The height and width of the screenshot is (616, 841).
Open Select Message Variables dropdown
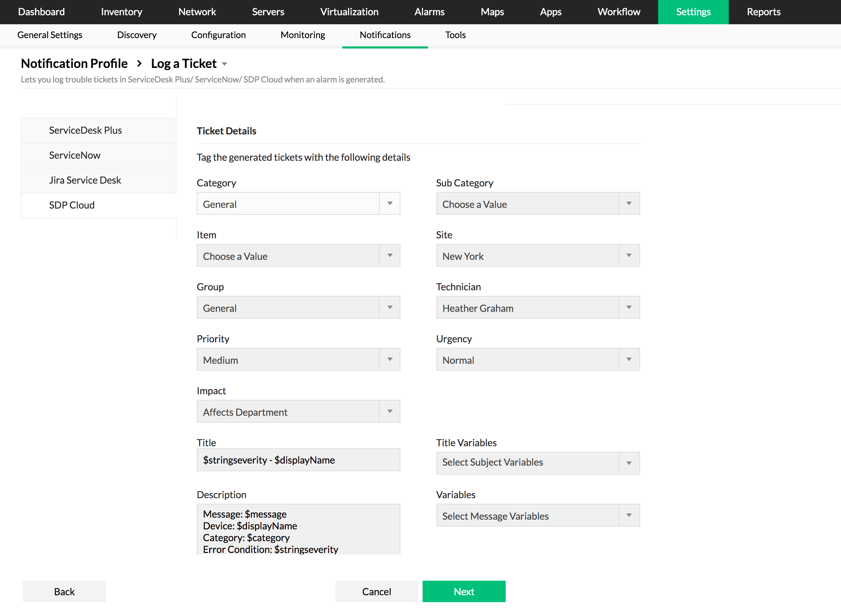(538, 515)
